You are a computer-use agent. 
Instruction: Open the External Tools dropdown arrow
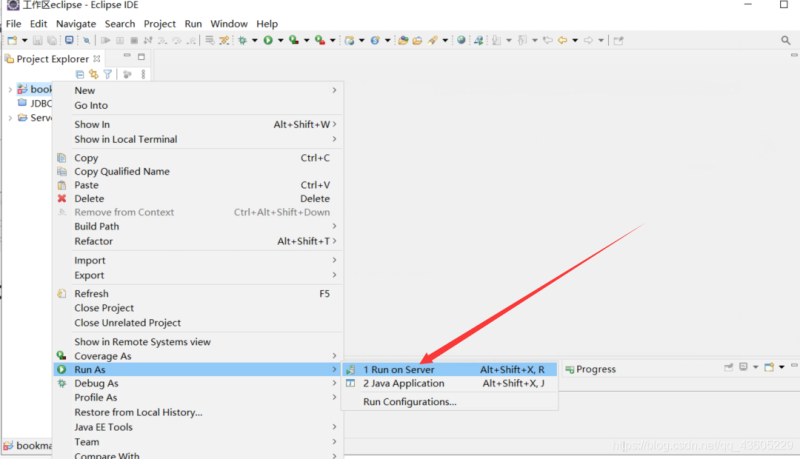pos(332,40)
